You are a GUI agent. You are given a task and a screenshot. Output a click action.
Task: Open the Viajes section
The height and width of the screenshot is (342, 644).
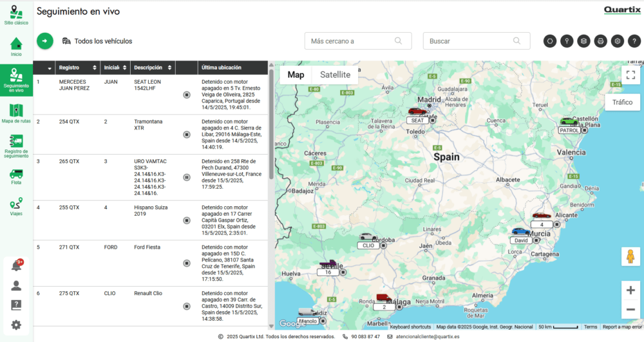(16, 207)
